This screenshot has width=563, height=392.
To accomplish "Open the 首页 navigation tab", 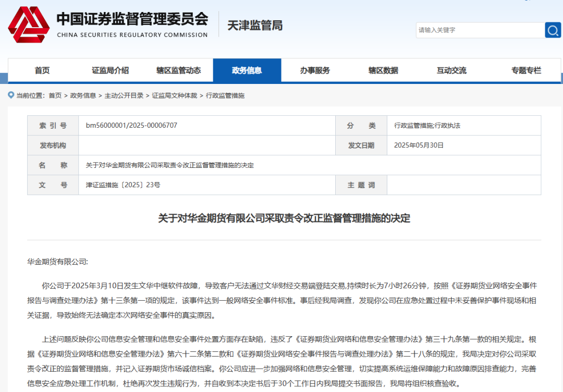I will click(x=42, y=70).
